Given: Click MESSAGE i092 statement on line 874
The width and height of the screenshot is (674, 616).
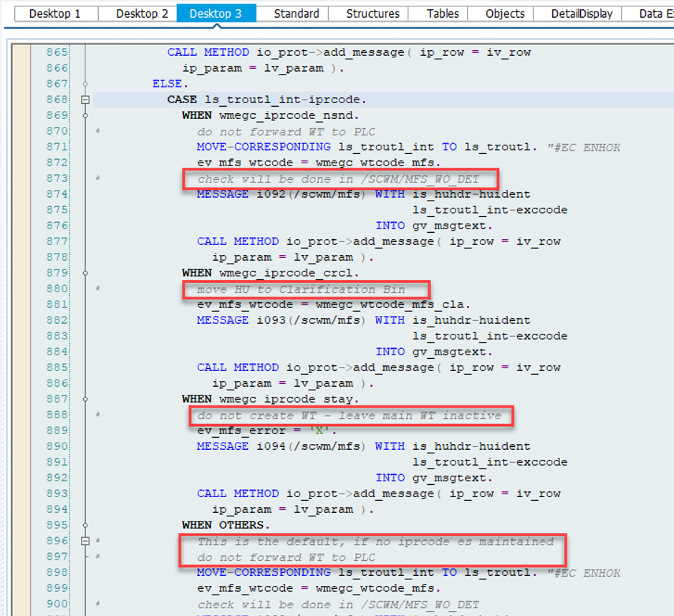Looking at the screenshot, I should 363,194.
